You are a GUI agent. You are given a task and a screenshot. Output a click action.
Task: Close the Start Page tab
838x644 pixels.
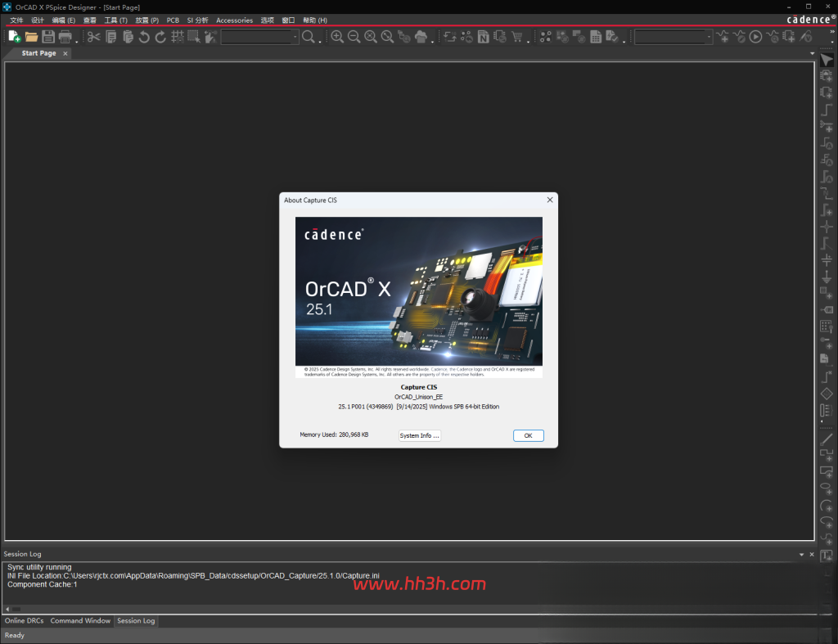point(65,53)
